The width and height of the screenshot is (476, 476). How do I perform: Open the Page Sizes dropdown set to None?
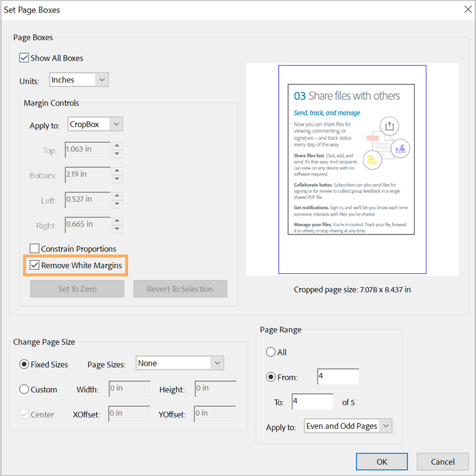[x=180, y=363]
